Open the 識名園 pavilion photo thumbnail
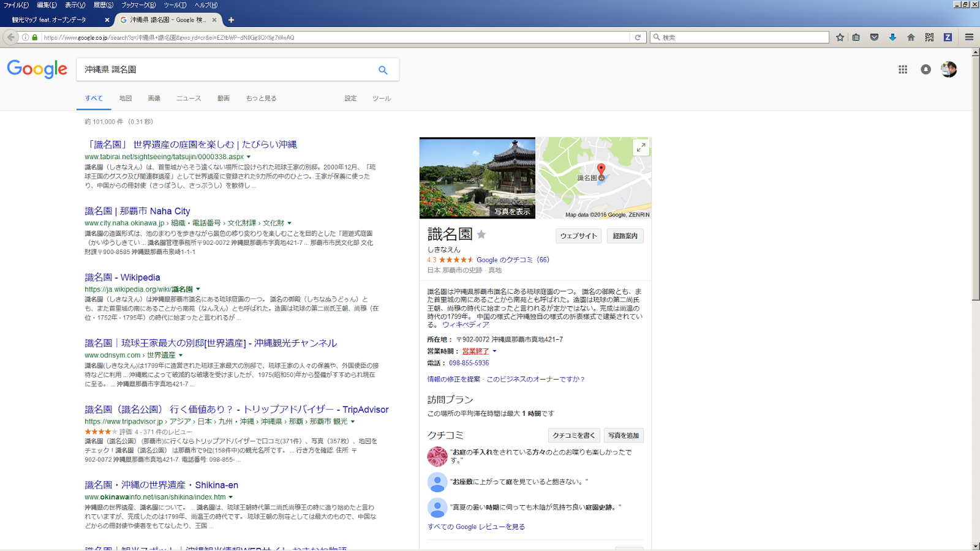The width and height of the screenshot is (980, 551). (x=477, y=178)
